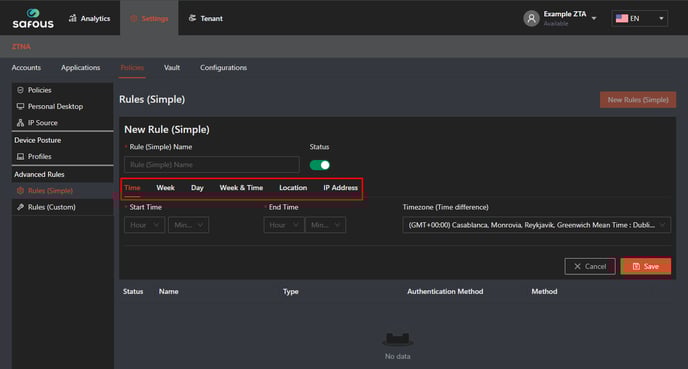
Task: Open the EN language dropdown
Action: 640,18
